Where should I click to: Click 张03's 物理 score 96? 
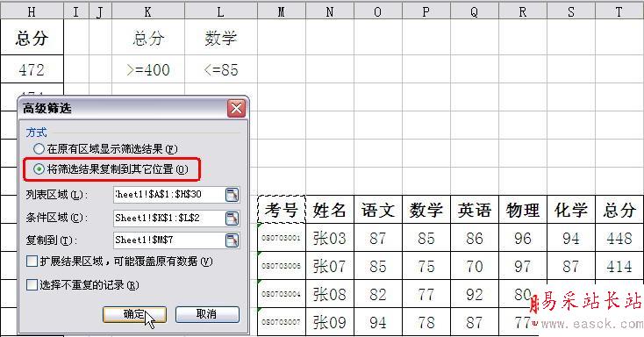(523, 238)
